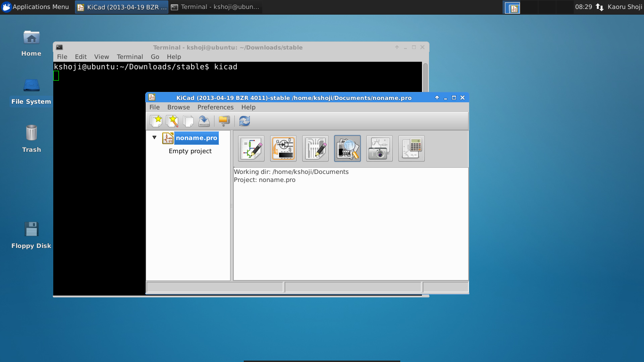
Task: Select noname.pro in the project tree
Action: [196, 138]
